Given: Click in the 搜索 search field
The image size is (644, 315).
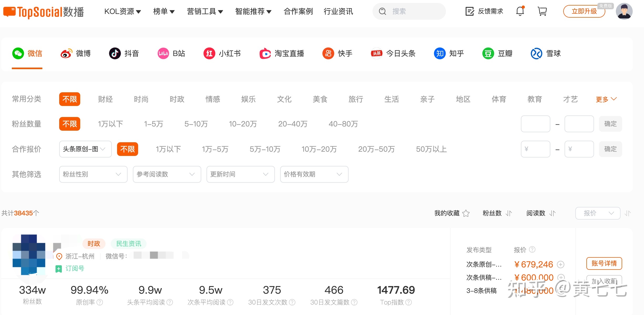Looking at the screenshot, I should (x=409, y=11).
